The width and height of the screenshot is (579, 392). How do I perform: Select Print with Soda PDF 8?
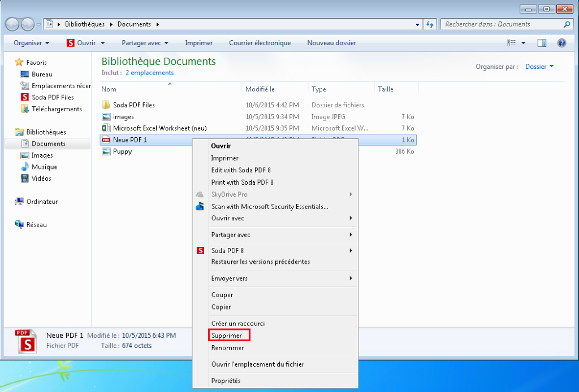tap(242, 182)
